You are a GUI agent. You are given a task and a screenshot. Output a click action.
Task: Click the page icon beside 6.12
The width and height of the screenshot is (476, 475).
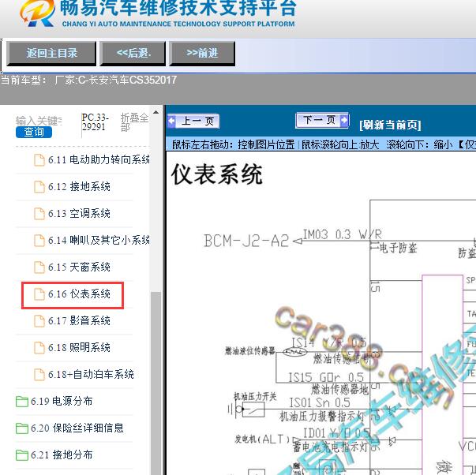click(39, 187)
